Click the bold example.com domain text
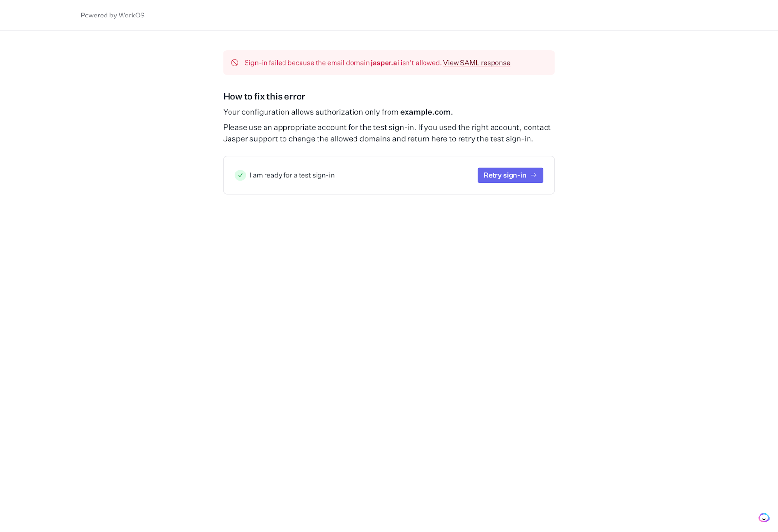This screenshot has width=778, height=532. coord(425,112)
